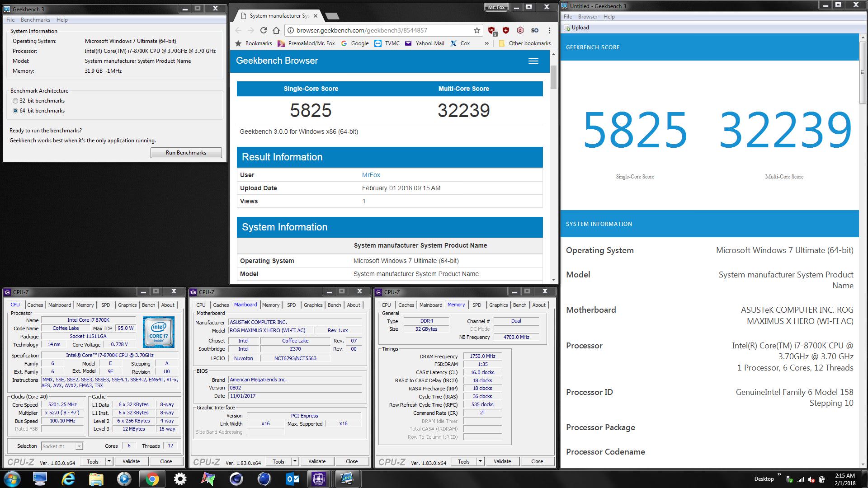The height and width of the screenshot is (488, 868).
Task: Open Bench tab in Memory CPU-Z window
Action: tap(520, 305)
